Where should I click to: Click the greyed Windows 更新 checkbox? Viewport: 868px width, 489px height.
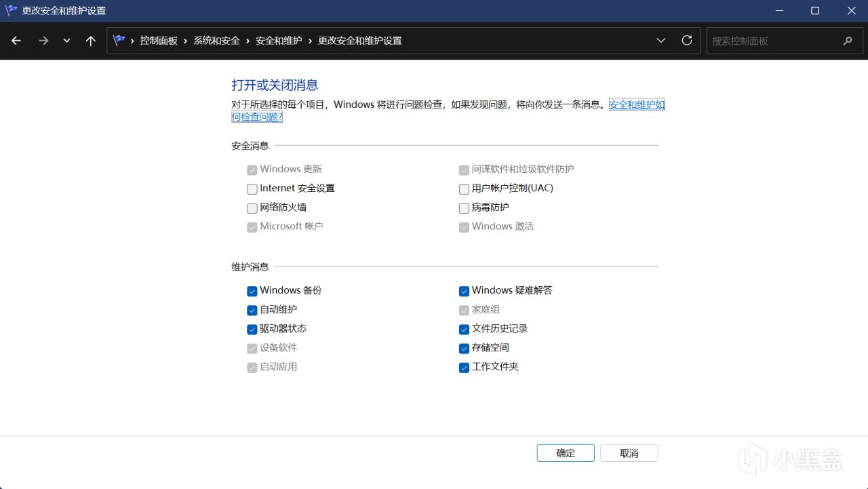pos(252,170)
